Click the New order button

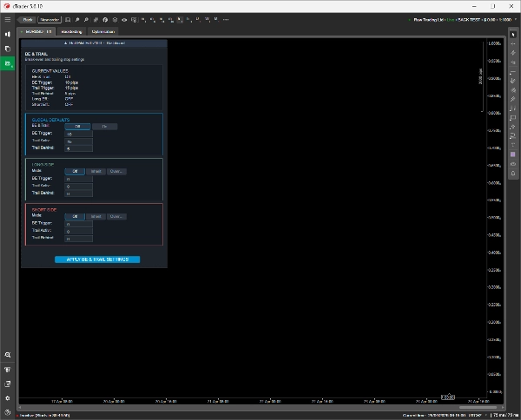click(49, 20)
